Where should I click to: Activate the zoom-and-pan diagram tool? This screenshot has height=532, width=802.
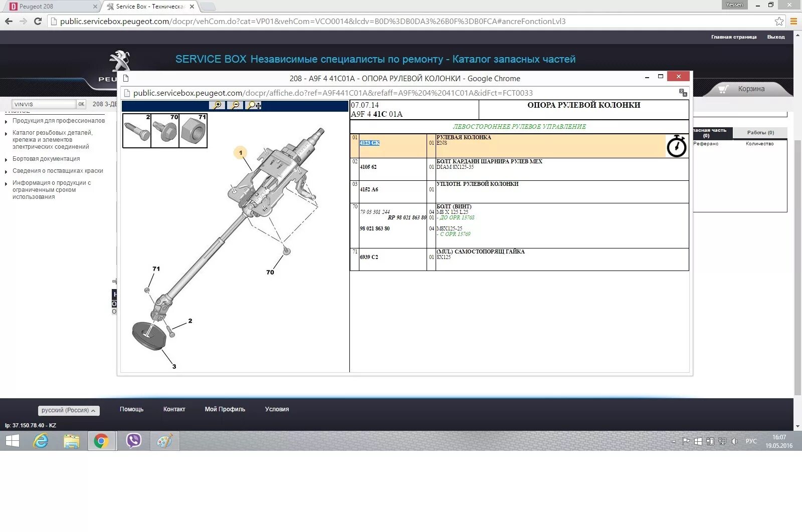[254, 105]
